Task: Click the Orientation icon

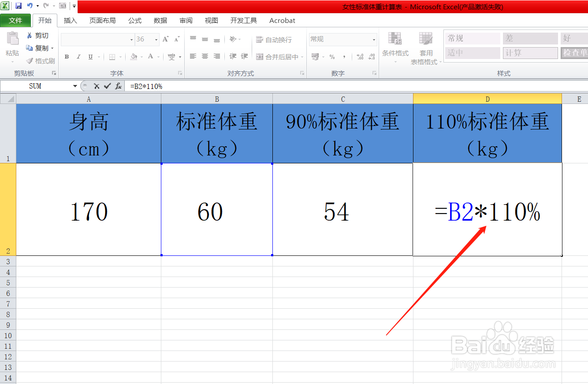Action: pyautogui.click(x=233, y=39)
